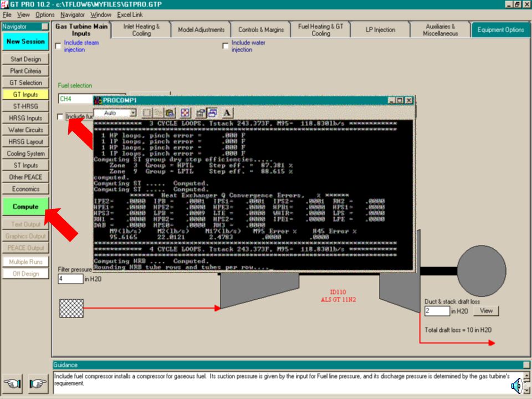Switch to Equipment Options tab
The height and width of the screenshot is (399, 532).
coord(500,30)
